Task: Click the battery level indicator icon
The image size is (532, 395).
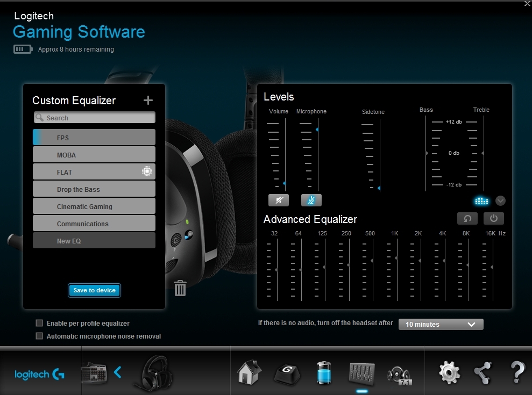Action: point(23,49)
